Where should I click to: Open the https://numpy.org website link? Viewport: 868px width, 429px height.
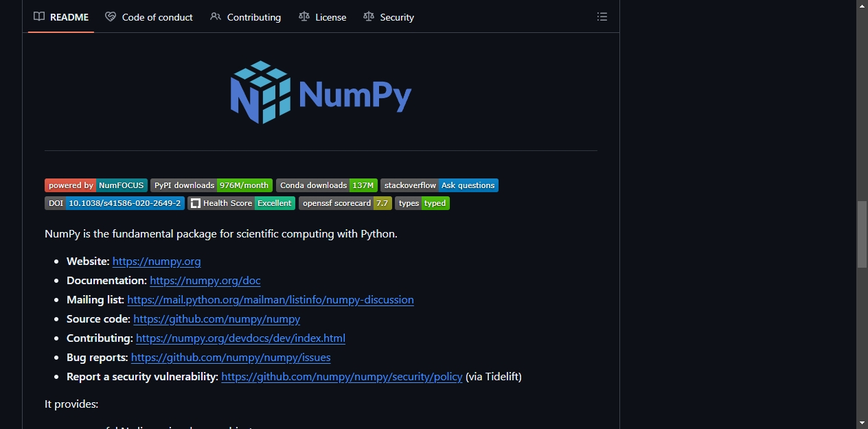pos(157,262)
